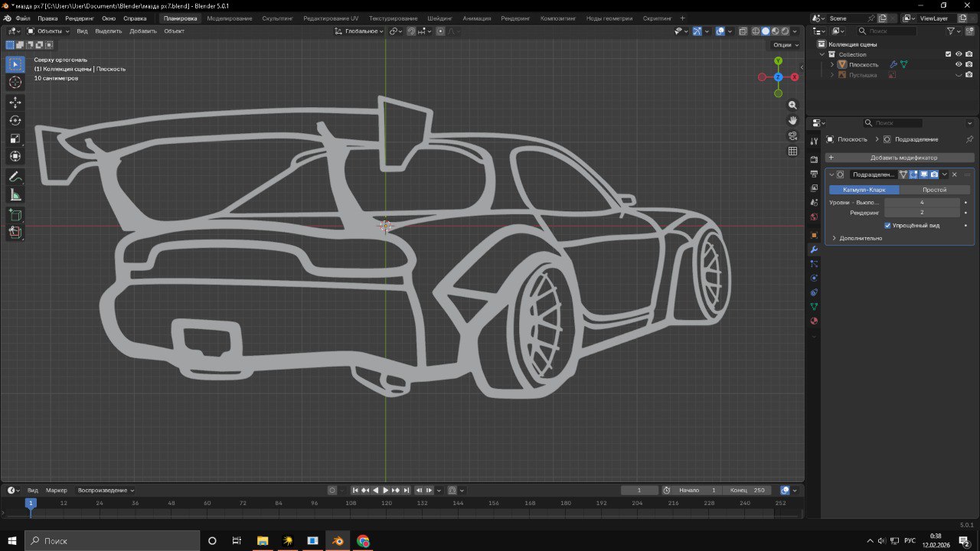980x551 pixels.
Task: Click the hand pan view icon
Action: pyautogui.click(x=792, y=120)
